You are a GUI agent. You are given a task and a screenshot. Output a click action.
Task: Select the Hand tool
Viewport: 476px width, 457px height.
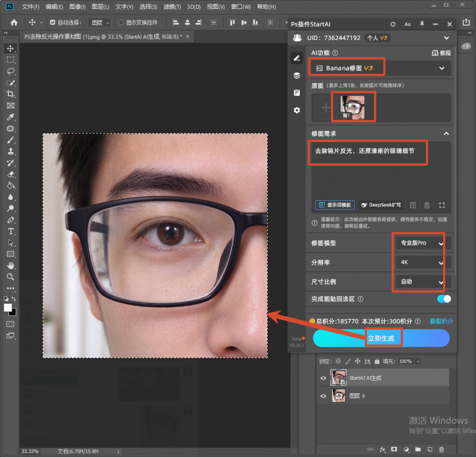tap(11, 266)
